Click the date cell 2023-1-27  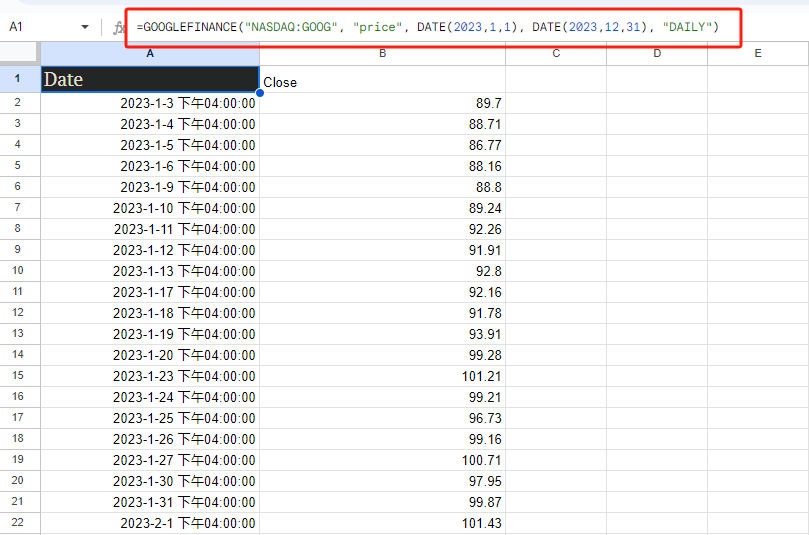[x=150, y=460]
